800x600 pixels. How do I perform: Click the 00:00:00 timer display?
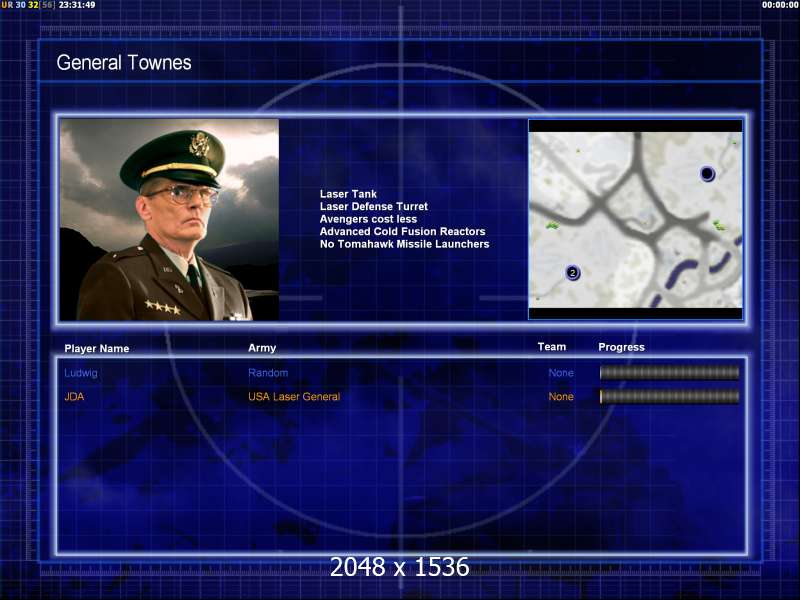(780, 5)
